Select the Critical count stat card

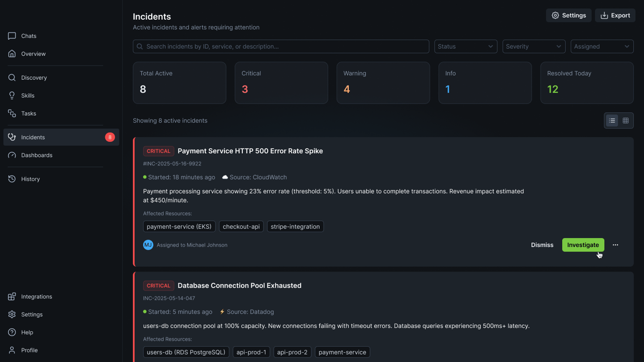tap(281, 83)
